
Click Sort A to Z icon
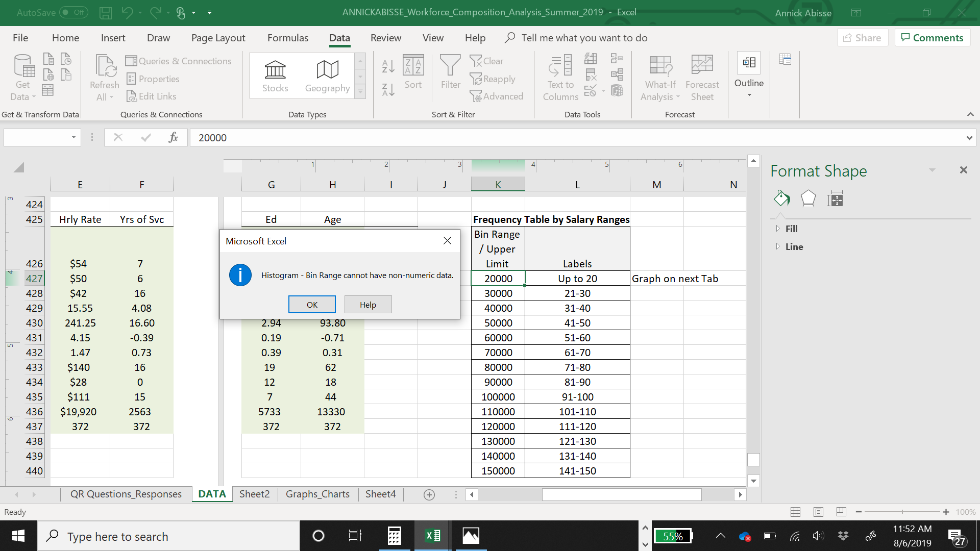point(388,66)
